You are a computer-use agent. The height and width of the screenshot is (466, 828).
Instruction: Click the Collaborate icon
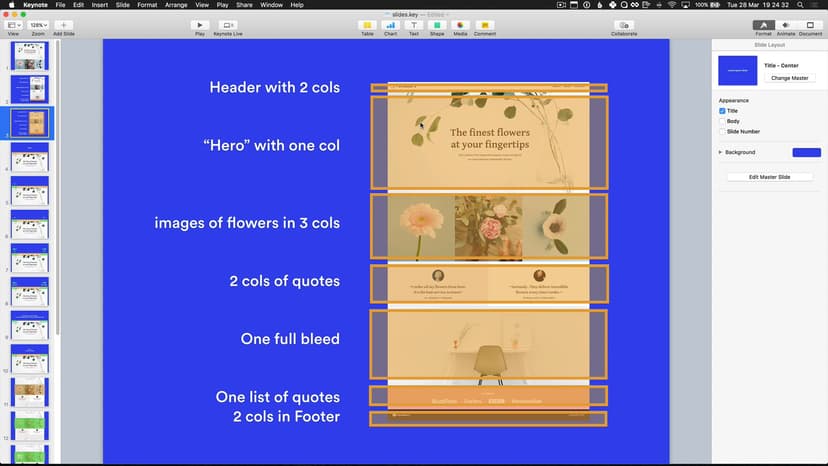pyautogui.click(x=623, y=24)
